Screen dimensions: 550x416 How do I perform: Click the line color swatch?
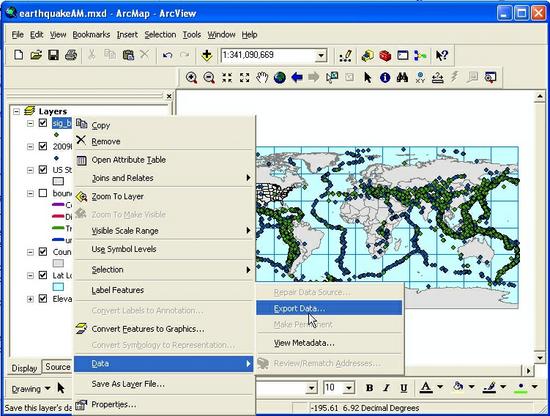tap(489, 387)
